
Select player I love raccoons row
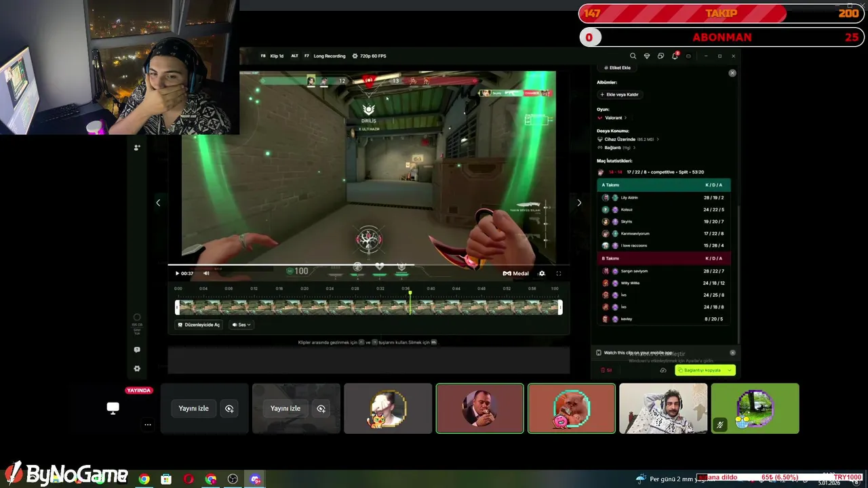point(664,245)
